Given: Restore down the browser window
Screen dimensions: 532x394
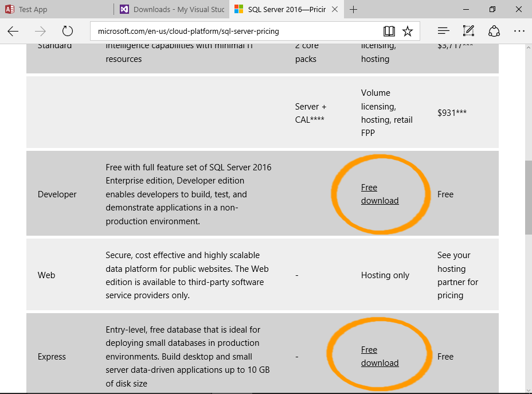Looking at the screenshot, I should [x=492, y=9].
